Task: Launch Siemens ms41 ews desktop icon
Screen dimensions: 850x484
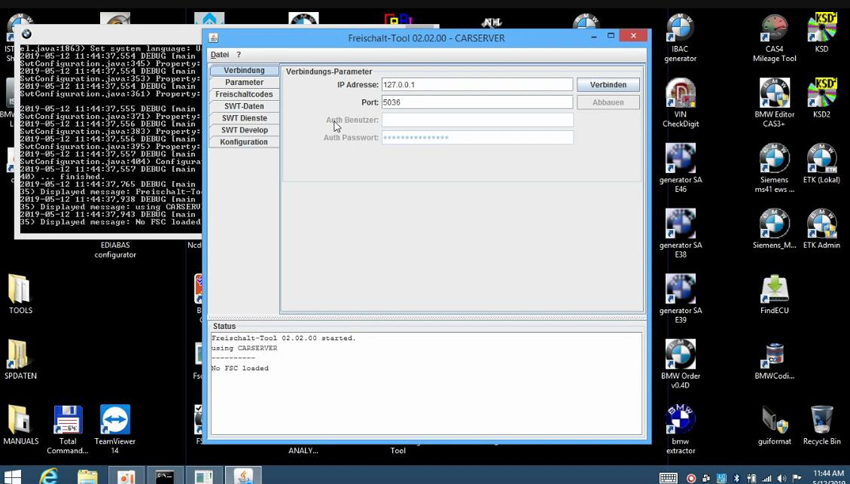Action: tap(774, 169)
